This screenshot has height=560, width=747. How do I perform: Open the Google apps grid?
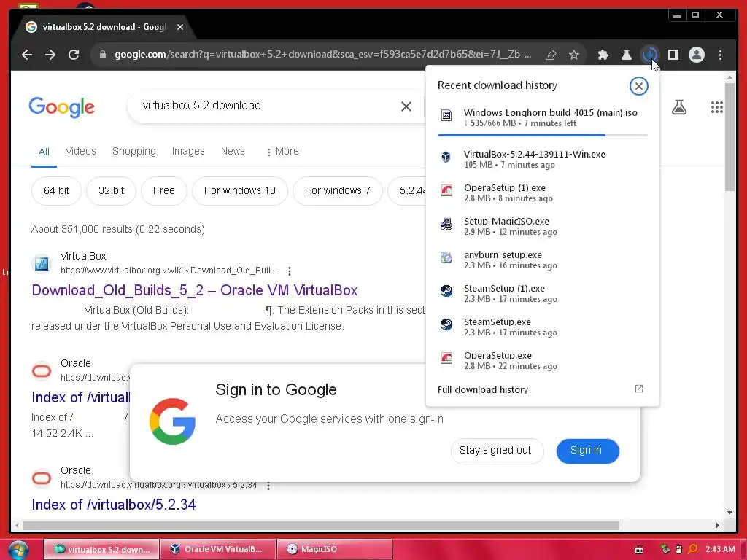click(x=717, y=107)
